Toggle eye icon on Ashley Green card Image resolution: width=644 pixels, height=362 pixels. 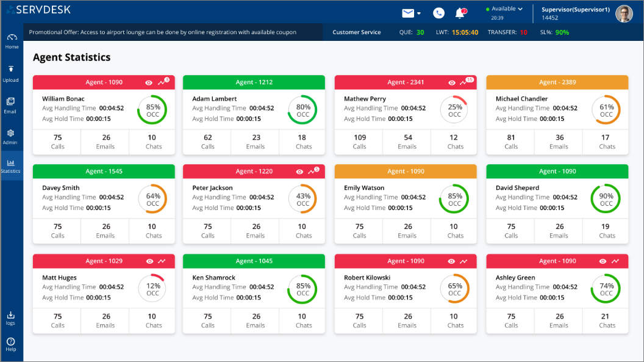pos(603,261)
